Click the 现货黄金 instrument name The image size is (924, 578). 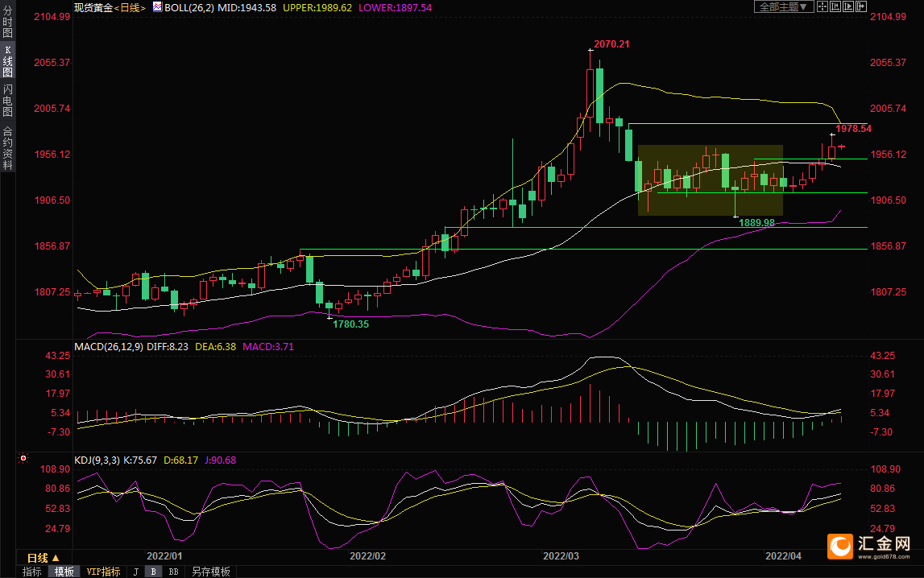pyautogui.click(x=93, y=8)
